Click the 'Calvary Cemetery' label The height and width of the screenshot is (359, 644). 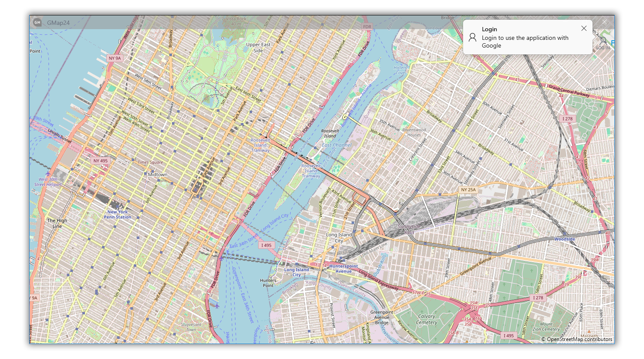(427, 319)
